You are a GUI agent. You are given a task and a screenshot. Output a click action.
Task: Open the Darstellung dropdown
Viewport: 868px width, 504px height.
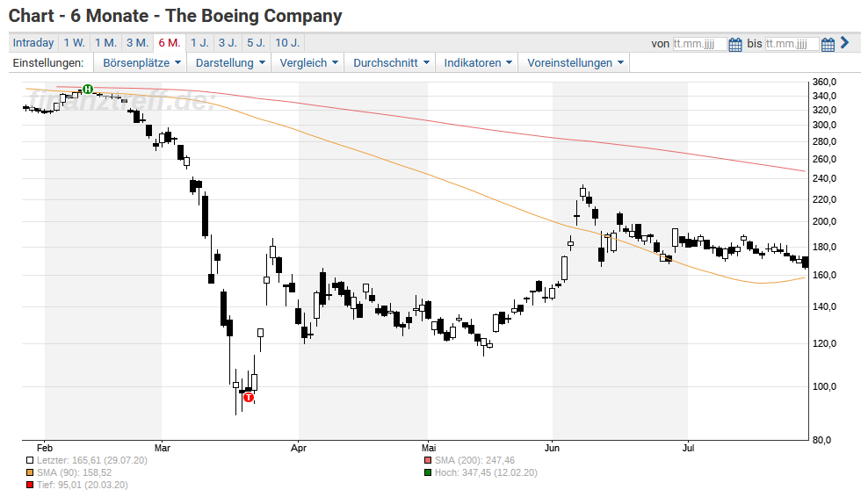click(x=229, y=63)
